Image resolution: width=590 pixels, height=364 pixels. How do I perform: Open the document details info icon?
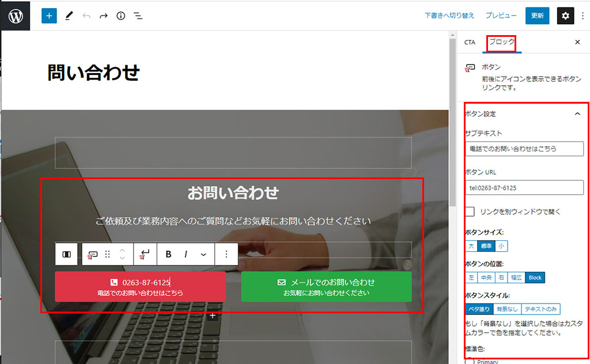pyautogui.click(x=120, y=16)
